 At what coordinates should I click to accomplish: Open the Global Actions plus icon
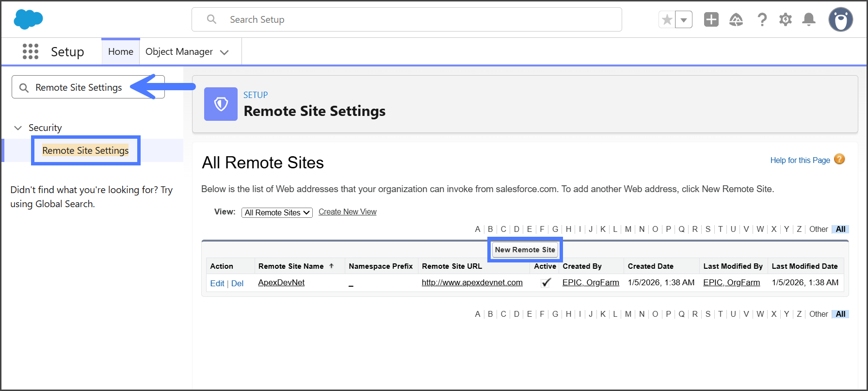[711, 19]
